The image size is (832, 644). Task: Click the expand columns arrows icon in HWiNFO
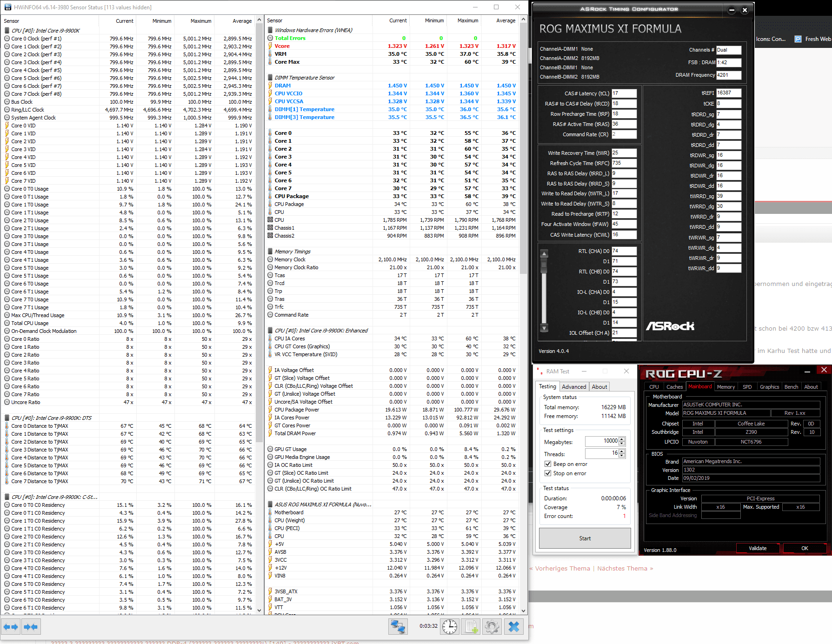(x=10, y=627)
